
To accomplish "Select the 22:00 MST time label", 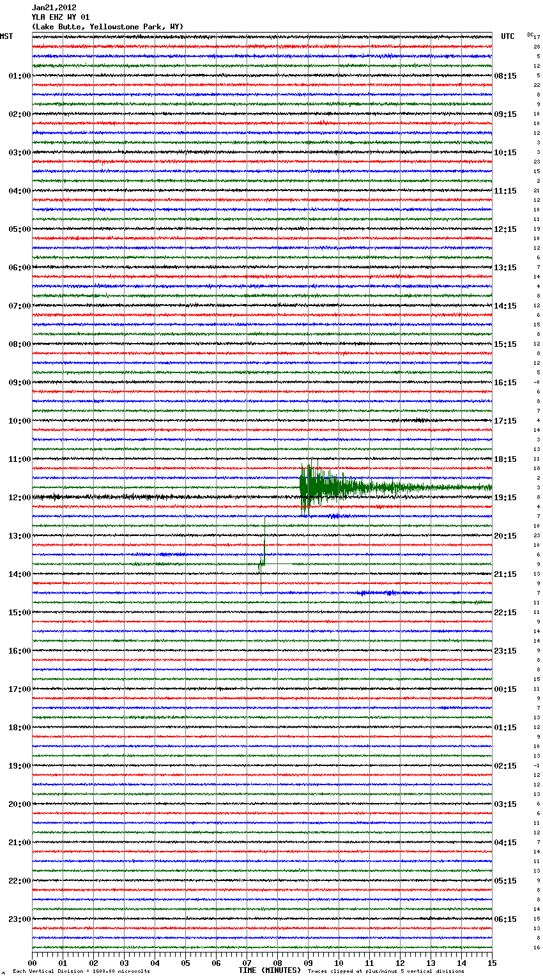I will coord(20,881).
